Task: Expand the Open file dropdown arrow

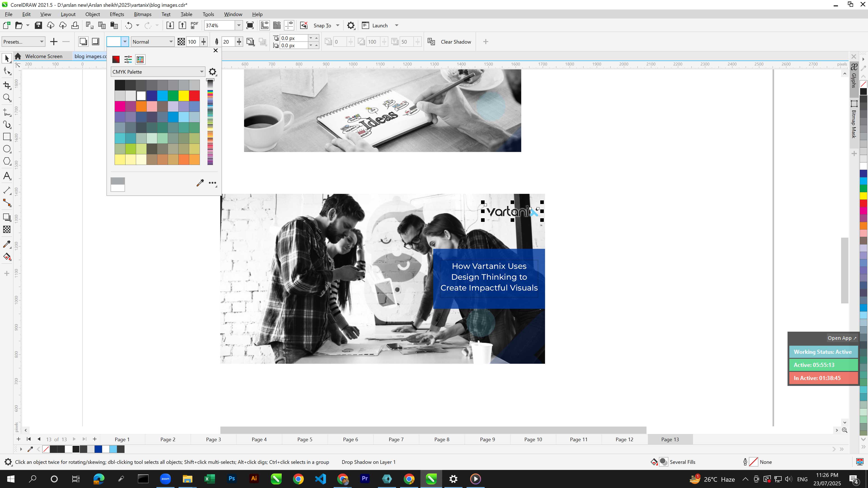Action: pyautogui.click(x=28, y=25)
